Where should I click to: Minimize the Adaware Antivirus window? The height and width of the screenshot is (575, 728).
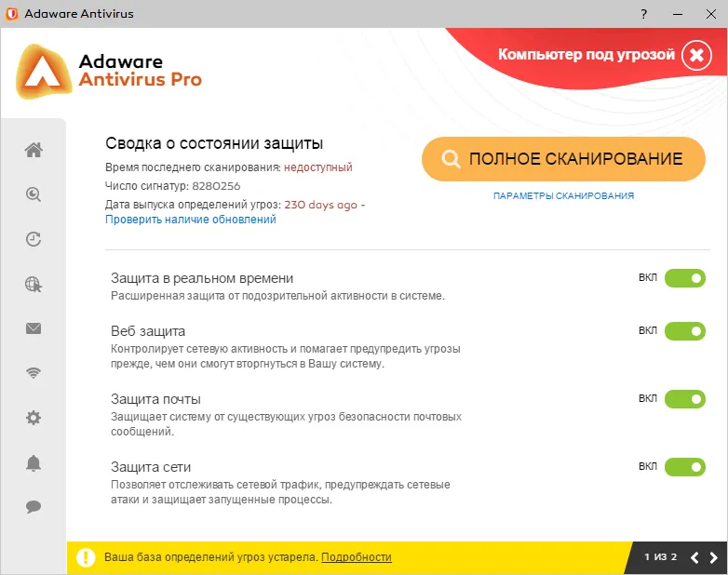[x=678, y=14]
